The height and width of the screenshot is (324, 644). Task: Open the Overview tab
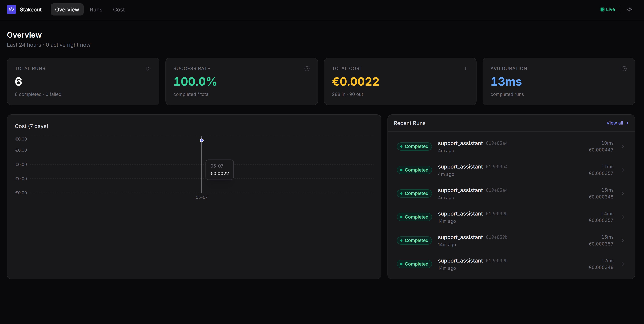(67, 9)
